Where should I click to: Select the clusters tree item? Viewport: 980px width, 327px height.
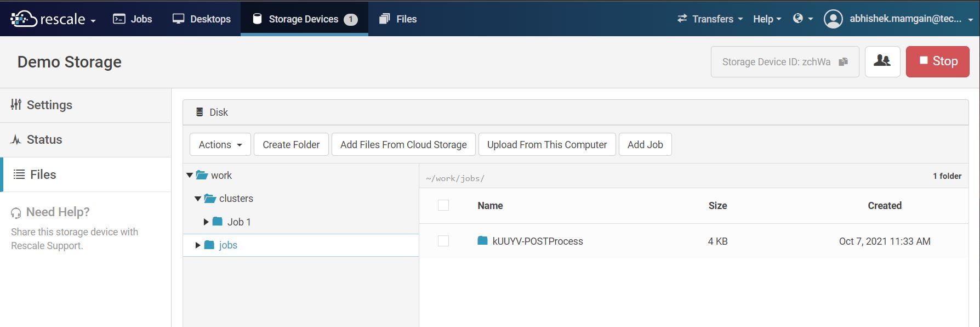pyautogui.click(x=236, y=198)
